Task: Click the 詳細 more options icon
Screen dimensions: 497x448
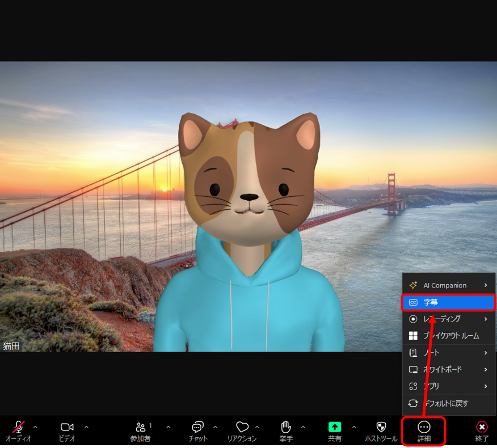Action: click(424, 427)
